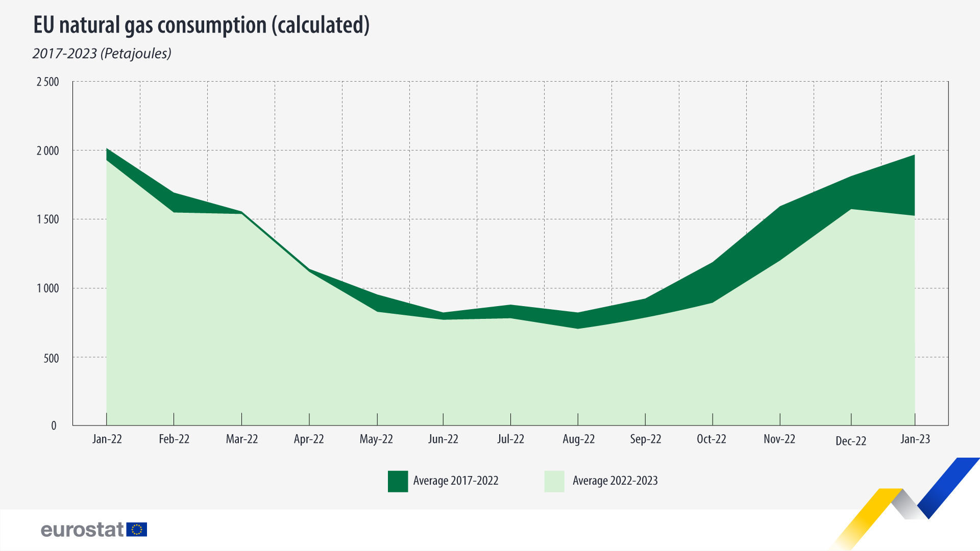The image size is (980, 551).
Task: Click the 1 000 y-axis label
Action: (x=47, y=289)
